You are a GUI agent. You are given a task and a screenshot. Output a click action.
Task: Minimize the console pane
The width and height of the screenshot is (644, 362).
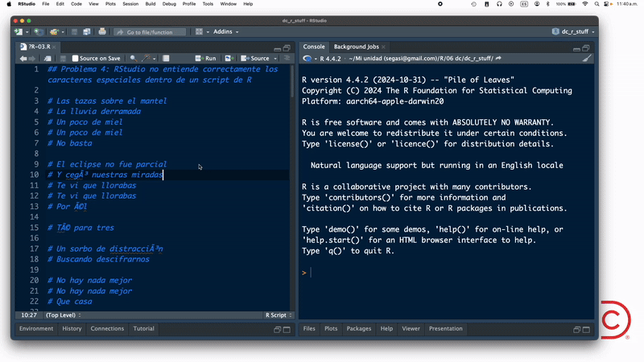576,48
